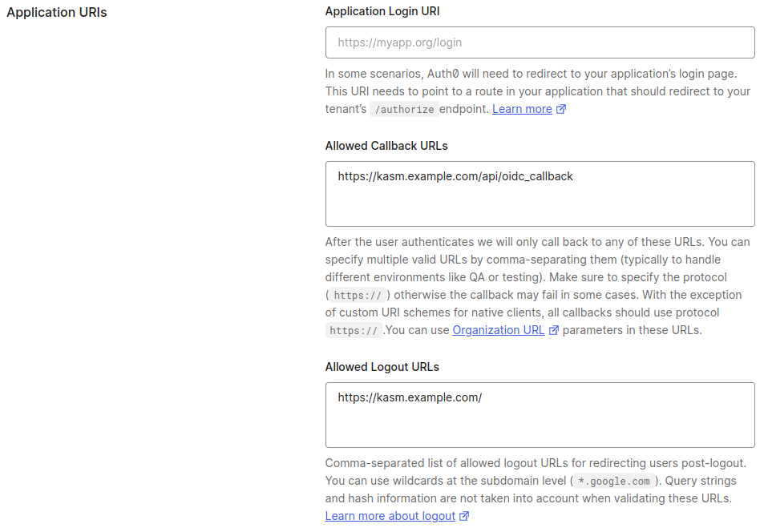The image size is (764, 532).
Task: Click the external icon next to Organization URL
Action: [x=553, y=330]
